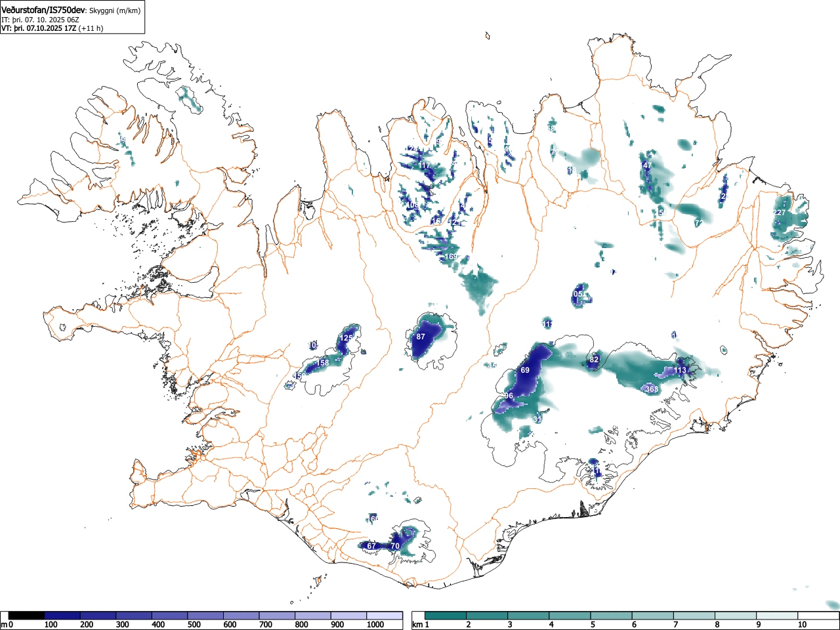This screenshot has width=840, height=630.
Task: Click the 'Veðurstofan/IS750dev' title text
Action: point(43,10)
